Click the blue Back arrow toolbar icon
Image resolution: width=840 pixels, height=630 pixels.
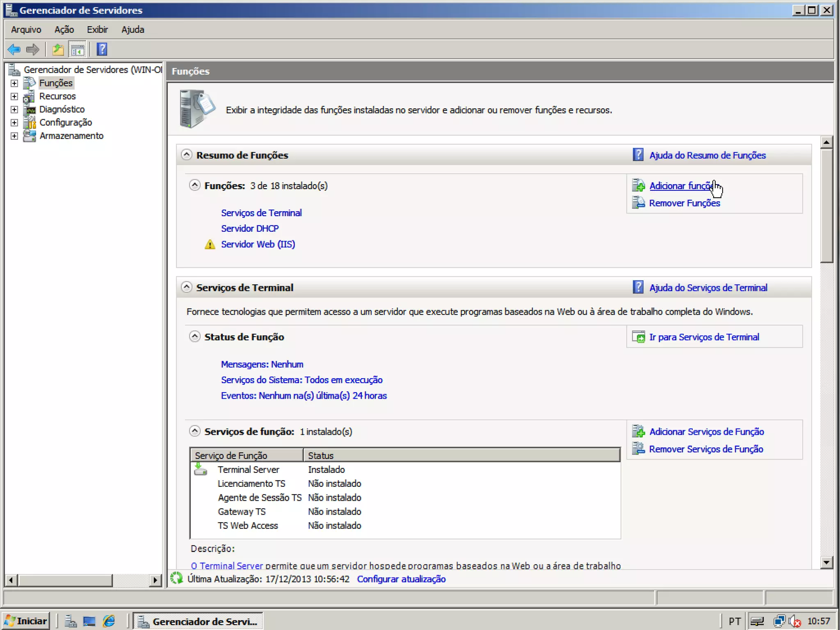point(14,50)
